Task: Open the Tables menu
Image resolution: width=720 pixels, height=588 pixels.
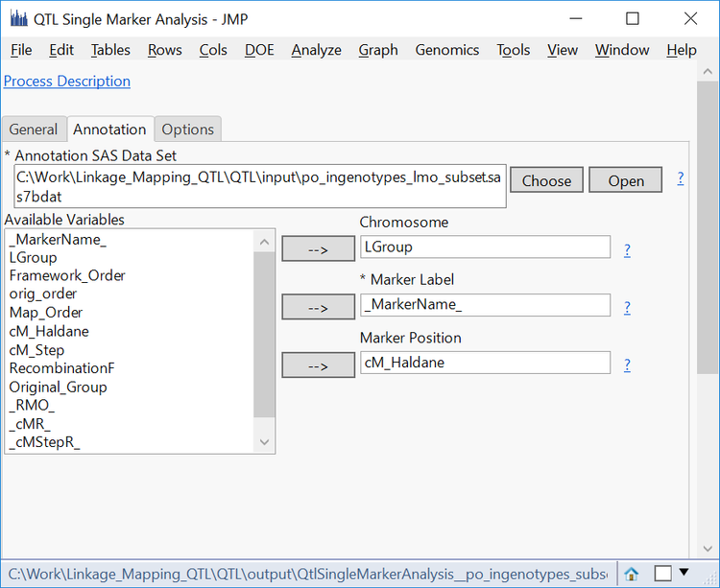Action: pos(110,50)
